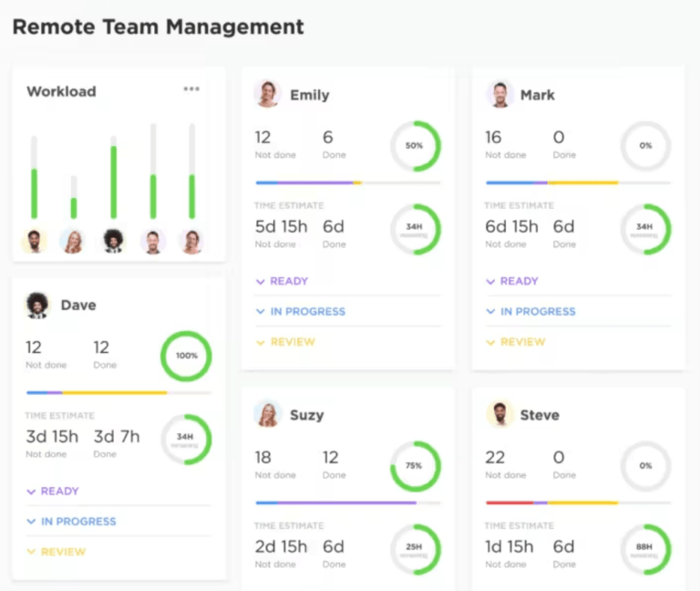Viewport: 700px width, 591px height.
Task: Open the Workload card three-dot menu
Action: click(x=190, y=89)
